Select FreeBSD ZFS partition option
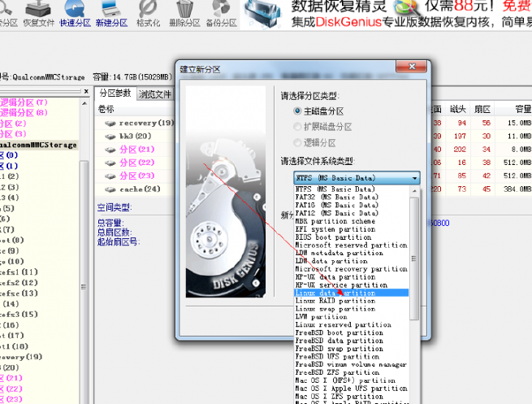The height and width of the screenshot is (404, 532). click(x=351, y=372)
